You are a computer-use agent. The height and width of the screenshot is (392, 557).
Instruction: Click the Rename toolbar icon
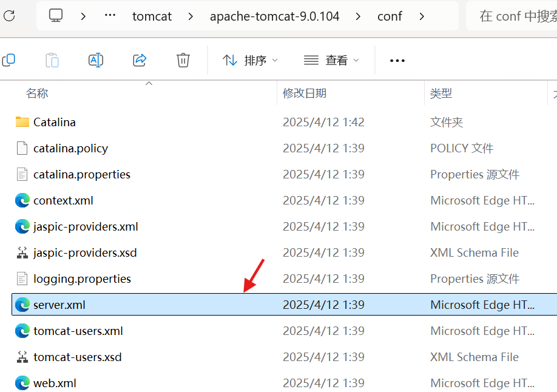point(95,60)
